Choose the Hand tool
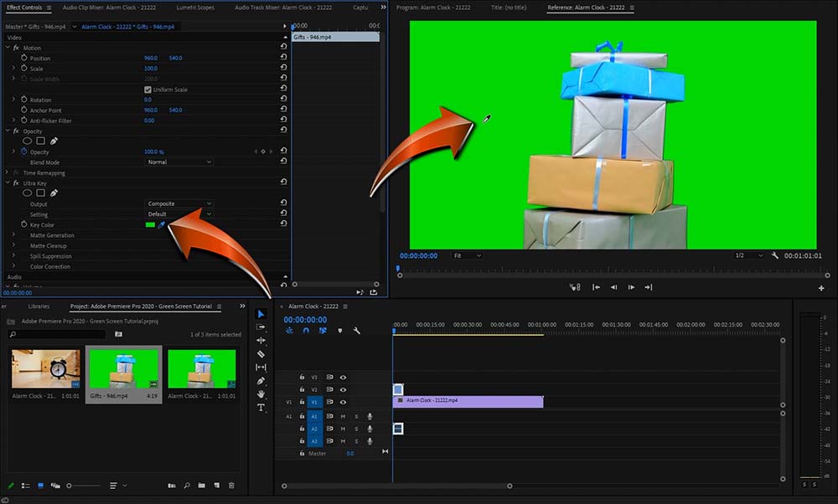The height and width of the screenshot is (504, 838). point(261,394)
